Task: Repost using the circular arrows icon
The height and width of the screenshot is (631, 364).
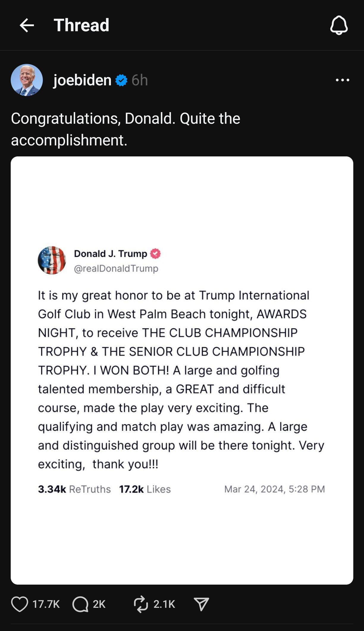Action: (x=141, y=604)
